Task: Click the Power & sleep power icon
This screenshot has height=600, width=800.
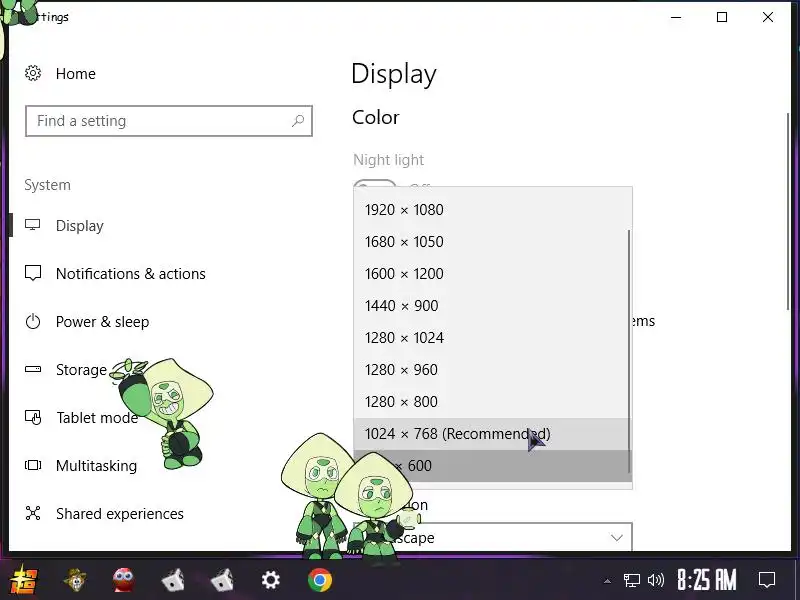Action: click(x=33, y=321)
